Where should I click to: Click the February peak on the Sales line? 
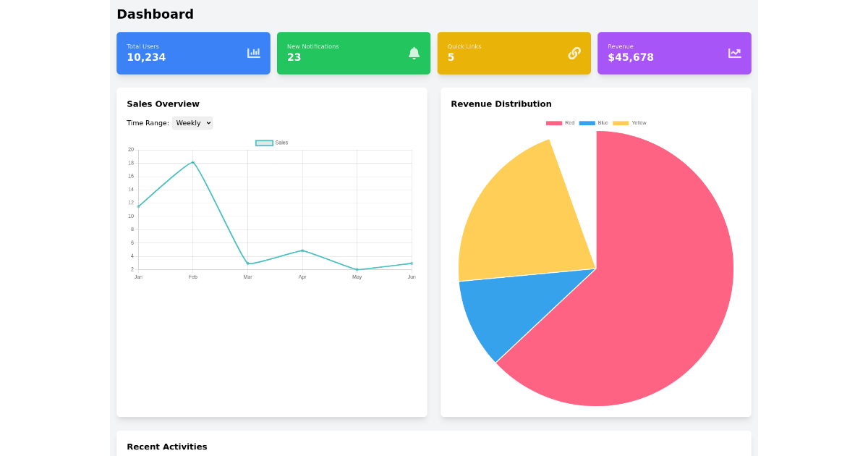[192, 162]
